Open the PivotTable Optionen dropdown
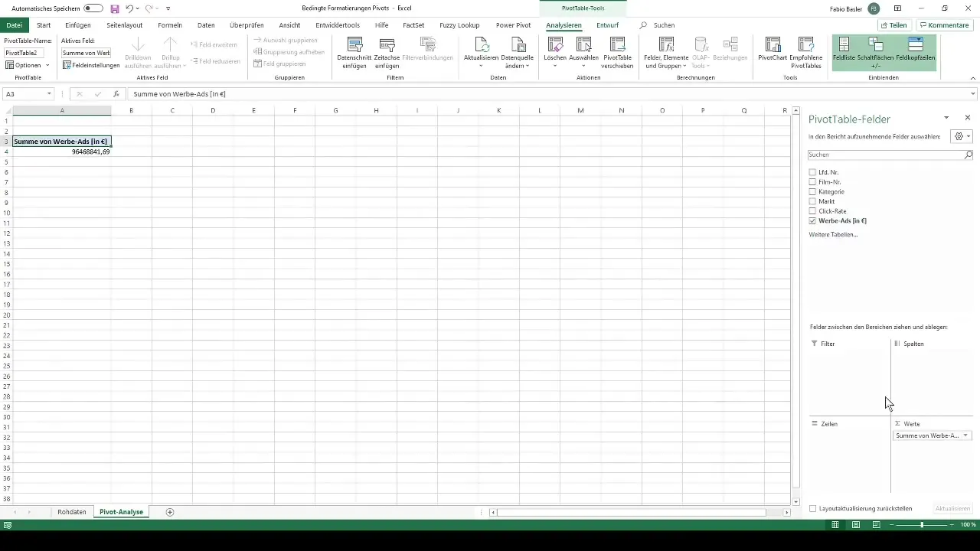Image resolution: width=980 pixels, height=551 pixels. (x=27, y=65)
